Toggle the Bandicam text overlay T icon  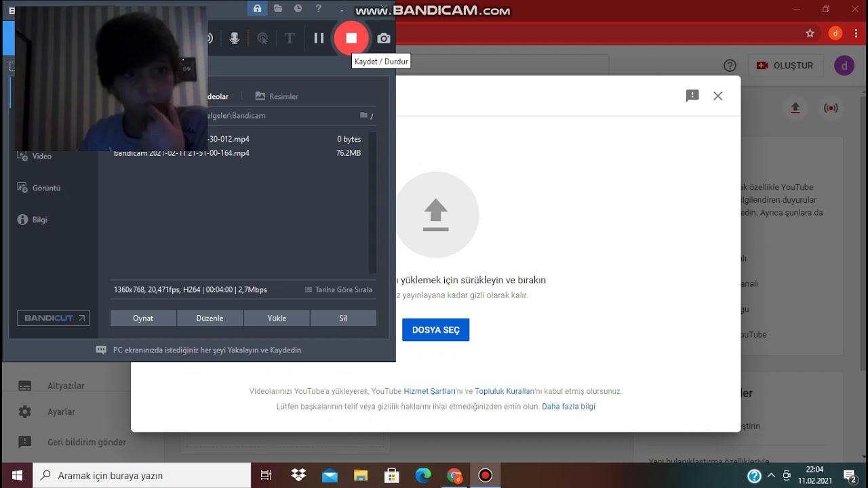(x=290, y=39)
